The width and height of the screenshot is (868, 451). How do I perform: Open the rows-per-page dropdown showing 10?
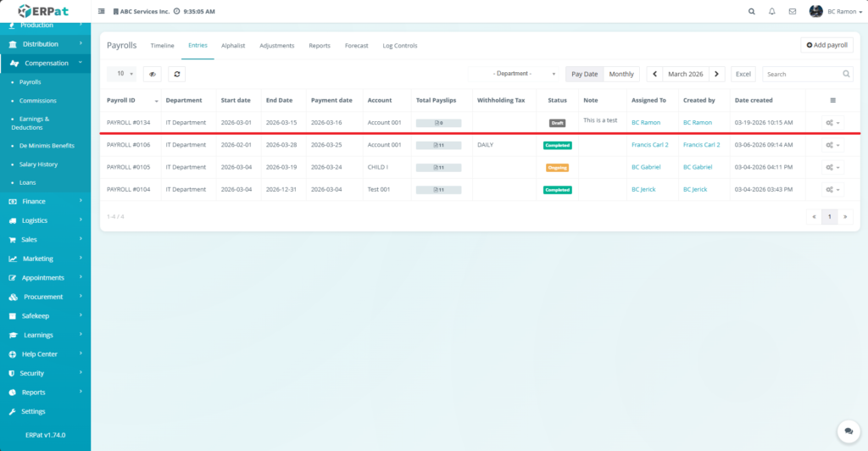click(x=121, y=74)
